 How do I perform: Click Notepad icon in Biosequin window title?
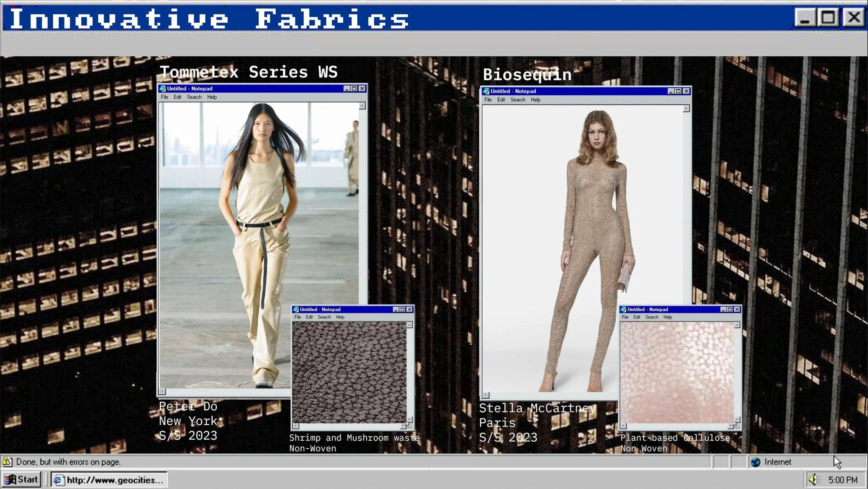tap(486, 91)
